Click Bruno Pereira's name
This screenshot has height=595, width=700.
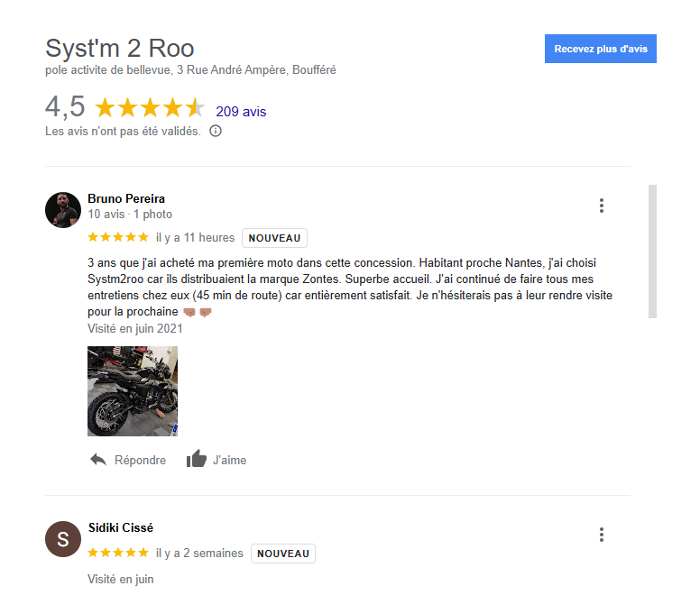click(126, 198)
